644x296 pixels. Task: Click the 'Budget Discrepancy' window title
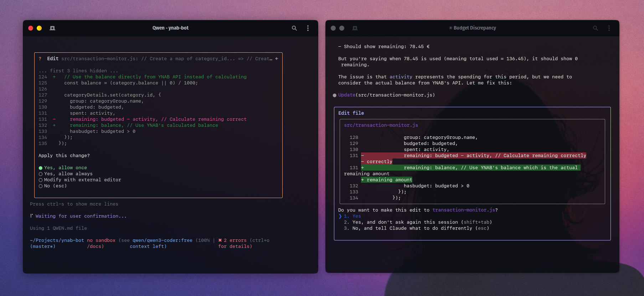coord(472,28)
